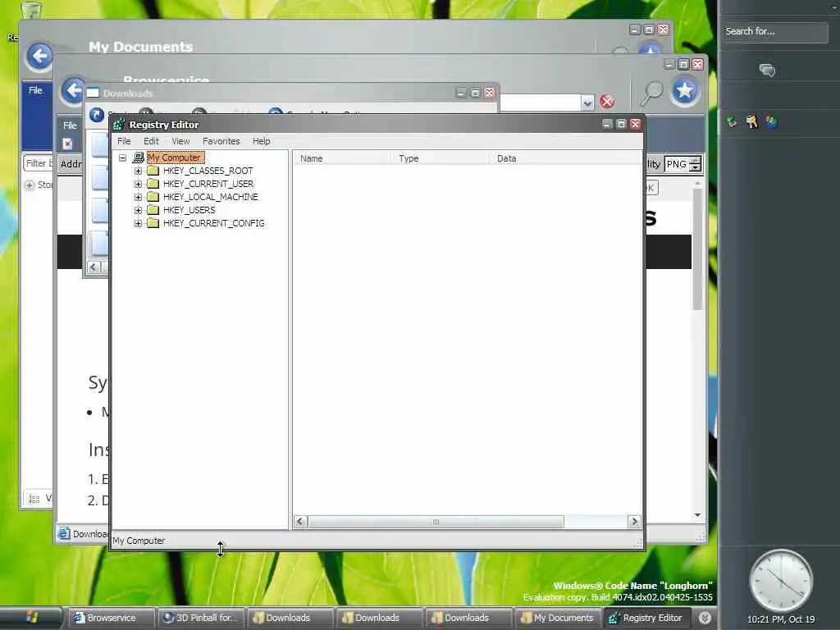
Task: Click the magnifier search icon in Browservice window
Action: pos(652,94)
